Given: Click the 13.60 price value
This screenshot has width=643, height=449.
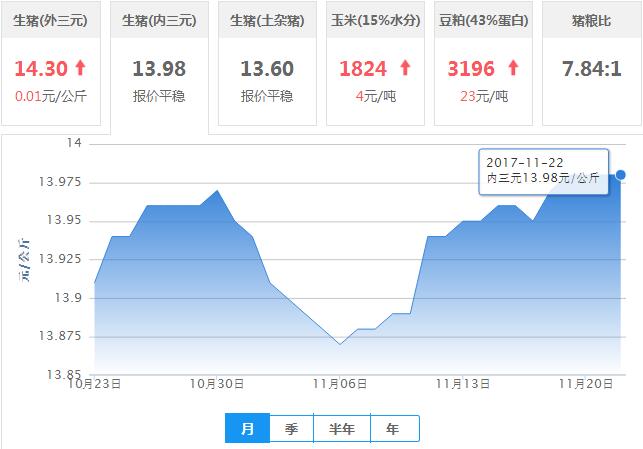Looking at the screenshot, I should (267, 68).
